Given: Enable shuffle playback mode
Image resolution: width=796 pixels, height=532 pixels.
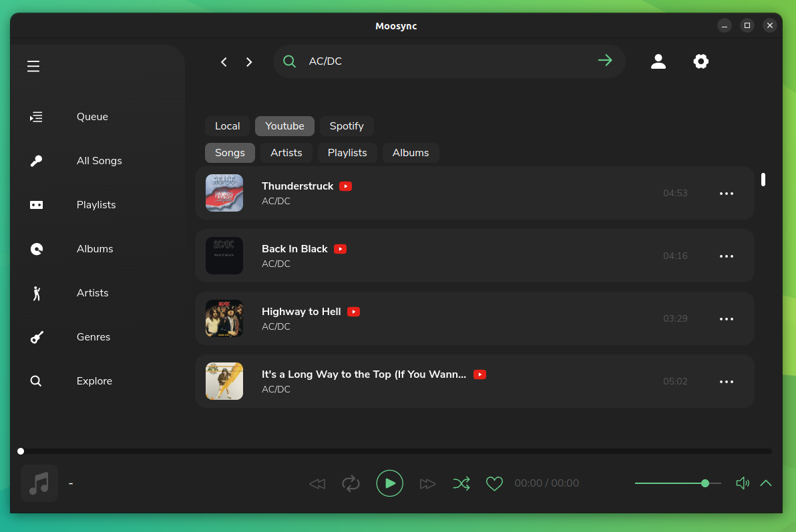Looking at the screenshot, I should tap(461, 483).
